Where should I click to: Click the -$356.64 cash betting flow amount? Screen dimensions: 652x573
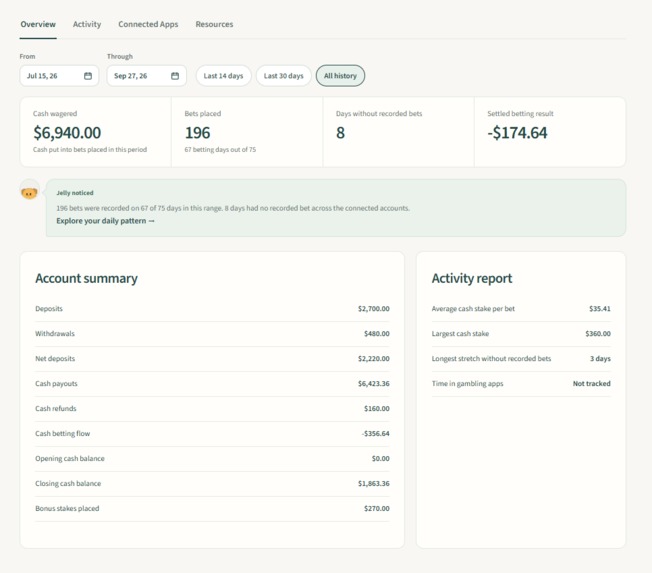[375, 433]
